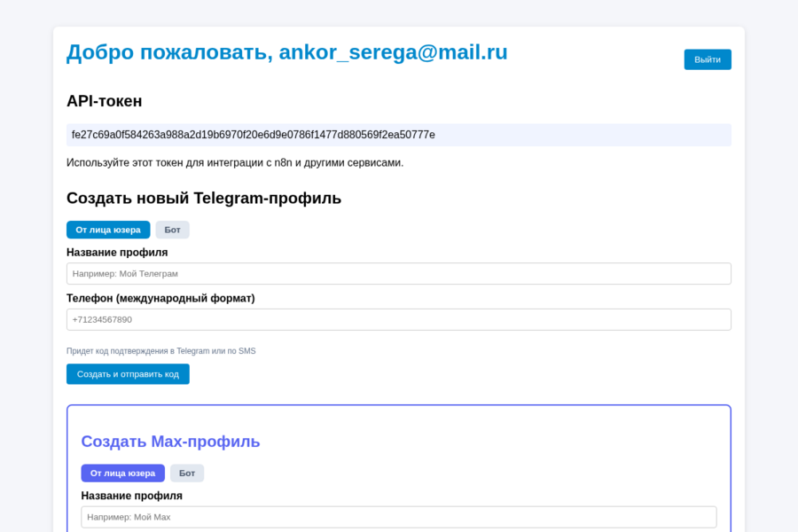Select the API token string field

(398, 135)
